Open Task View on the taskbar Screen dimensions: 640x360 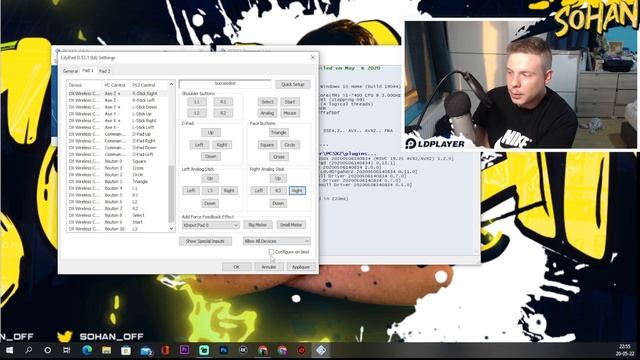coord(67,350)
